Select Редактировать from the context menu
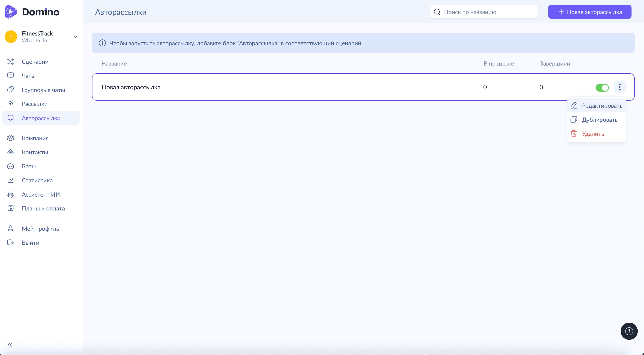Image resolution: width=644 pixels, height=355 pixels. (x=596, y=106)
